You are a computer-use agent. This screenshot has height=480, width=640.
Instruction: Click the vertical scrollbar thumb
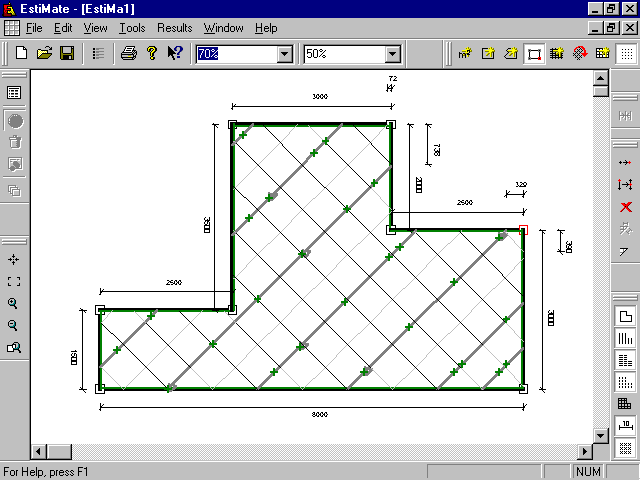[x=600, y=91]
